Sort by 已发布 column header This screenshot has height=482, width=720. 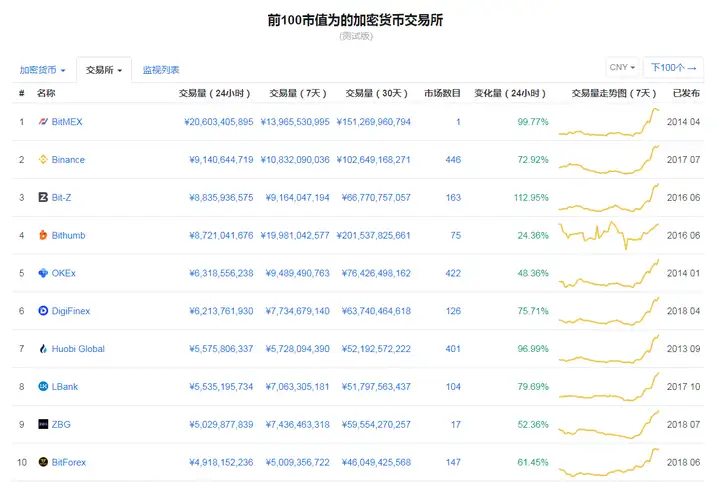686,93
